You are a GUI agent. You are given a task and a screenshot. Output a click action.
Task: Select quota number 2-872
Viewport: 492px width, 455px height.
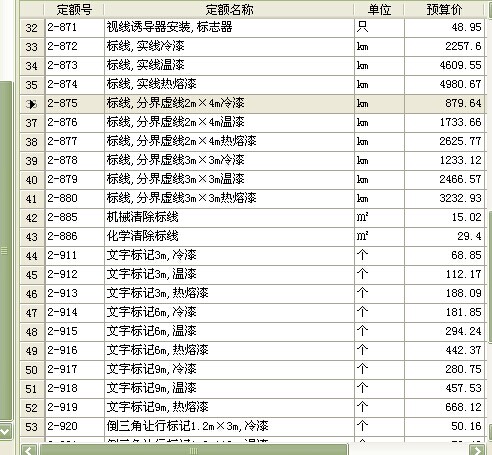click(x=74, y=47)
